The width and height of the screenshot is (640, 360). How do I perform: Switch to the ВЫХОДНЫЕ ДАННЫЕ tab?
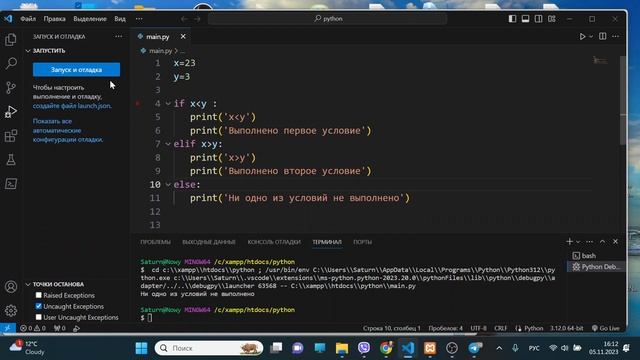point(209,242)
